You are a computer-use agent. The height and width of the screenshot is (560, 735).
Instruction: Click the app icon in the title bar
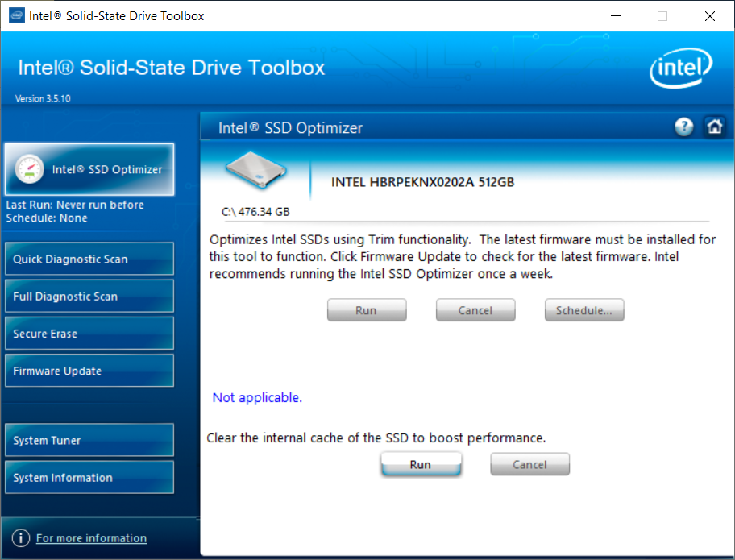pyautogui.click(x=17, y=15)
